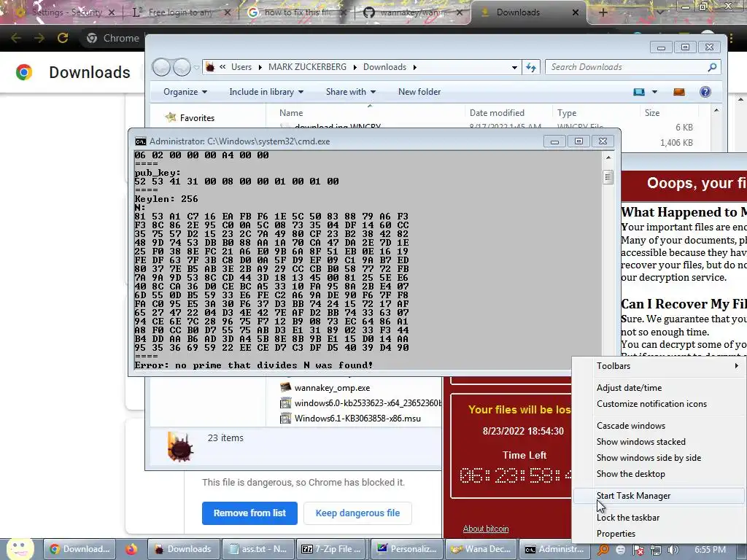747x560 pixels.
Task: Choose Customize notification icons
Action: (x=651, y=404)
